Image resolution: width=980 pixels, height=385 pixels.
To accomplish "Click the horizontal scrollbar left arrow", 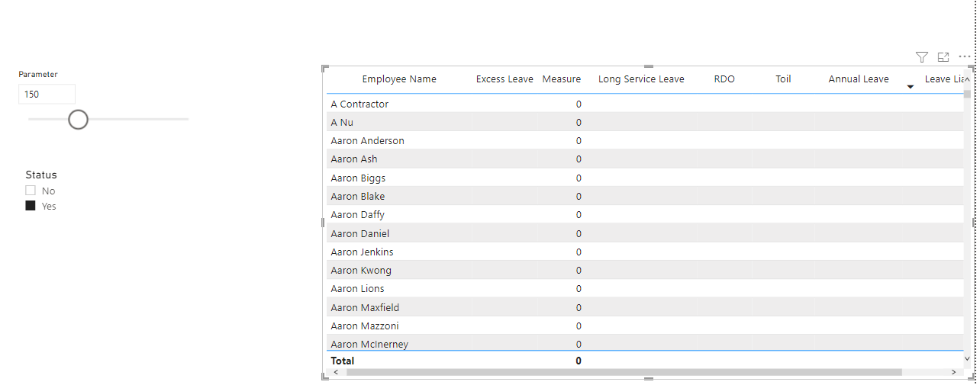I will click(x=336, y=372).
